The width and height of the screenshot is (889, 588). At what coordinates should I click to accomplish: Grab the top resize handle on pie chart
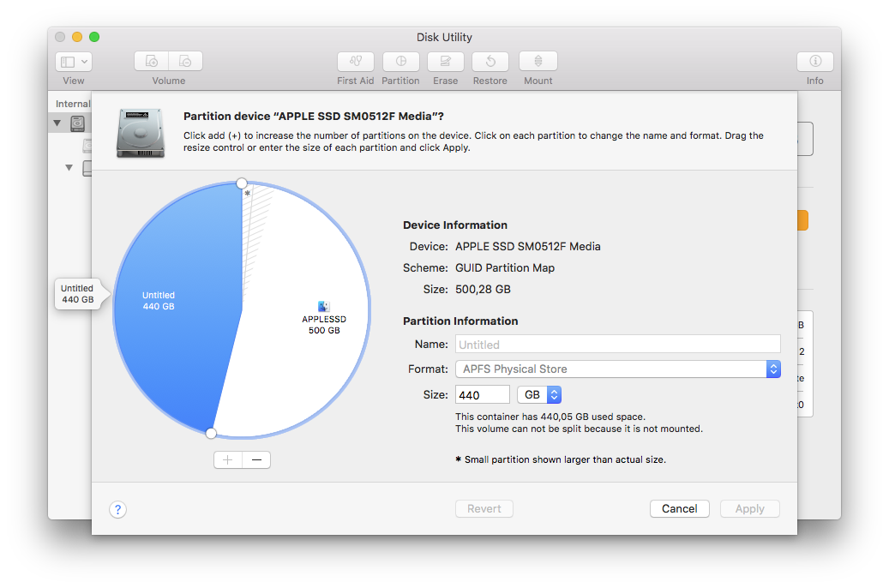click(242, 183)
